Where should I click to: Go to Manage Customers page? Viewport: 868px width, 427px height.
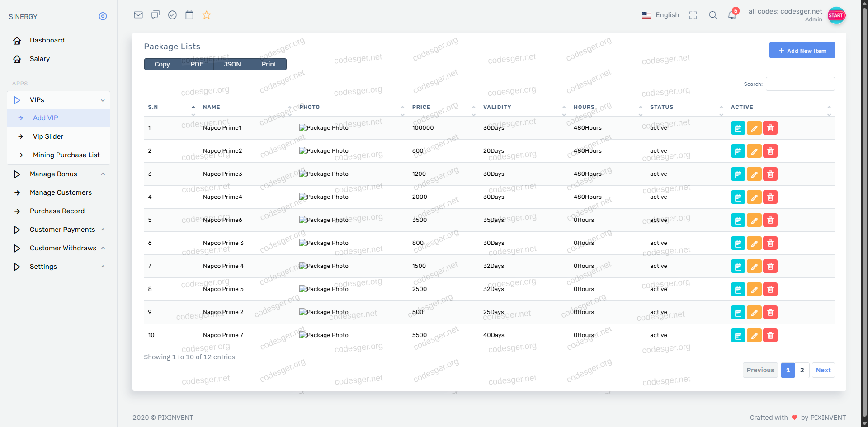[61, 192]
